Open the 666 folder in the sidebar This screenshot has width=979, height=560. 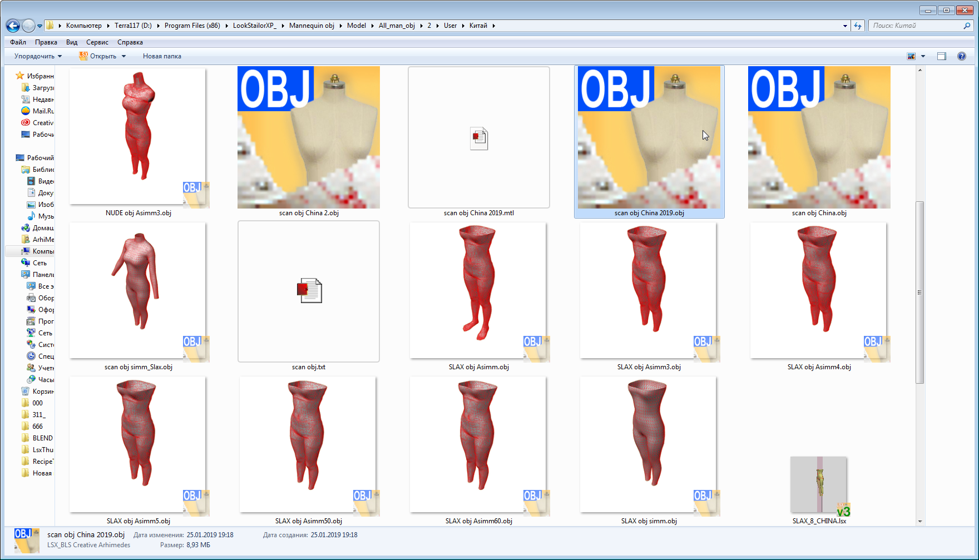pos(32,427)
